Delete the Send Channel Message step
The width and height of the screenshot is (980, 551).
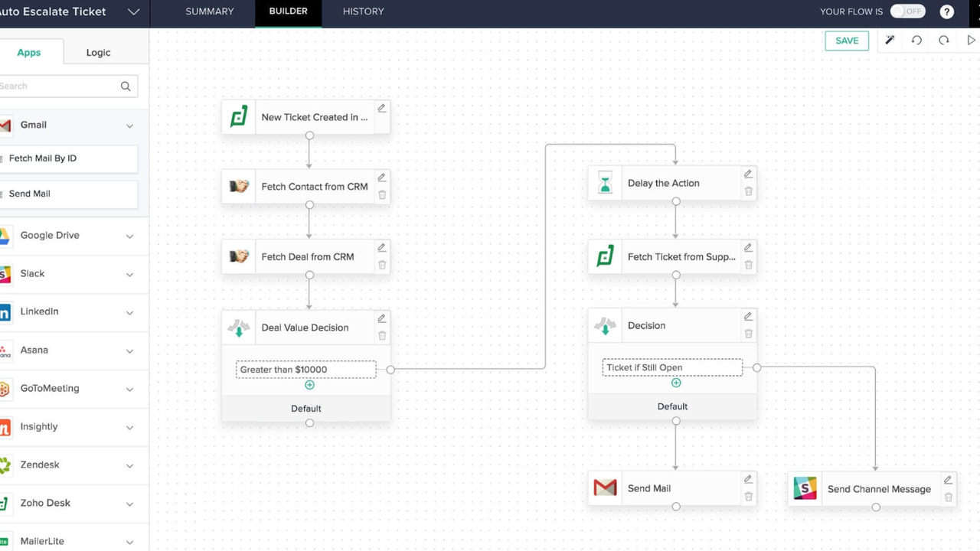point(949,497)
